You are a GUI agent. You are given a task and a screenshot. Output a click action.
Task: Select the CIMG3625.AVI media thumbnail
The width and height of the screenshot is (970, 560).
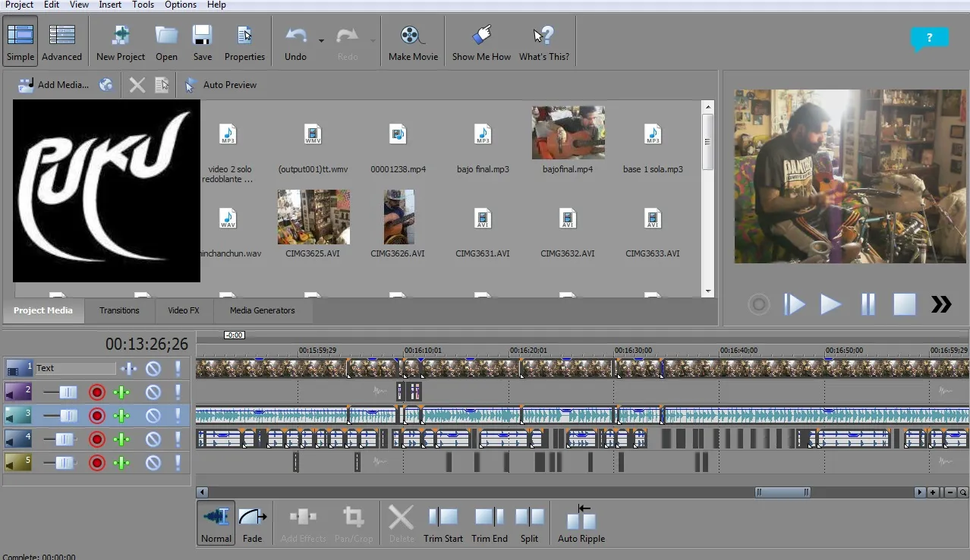tap(313, 217)
